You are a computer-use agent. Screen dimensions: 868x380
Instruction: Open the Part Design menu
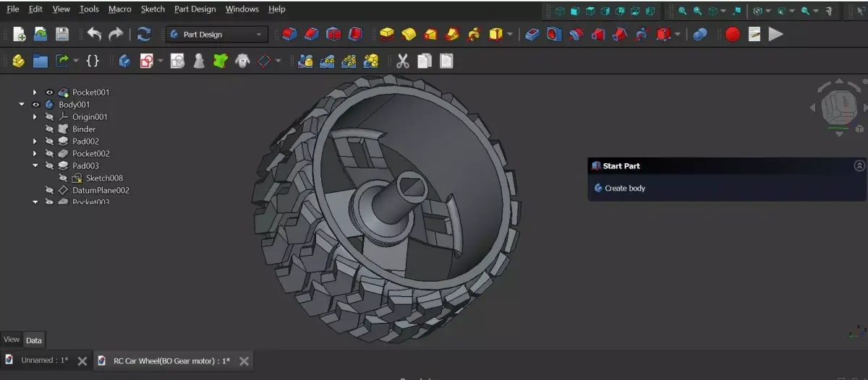coord(195,9)
